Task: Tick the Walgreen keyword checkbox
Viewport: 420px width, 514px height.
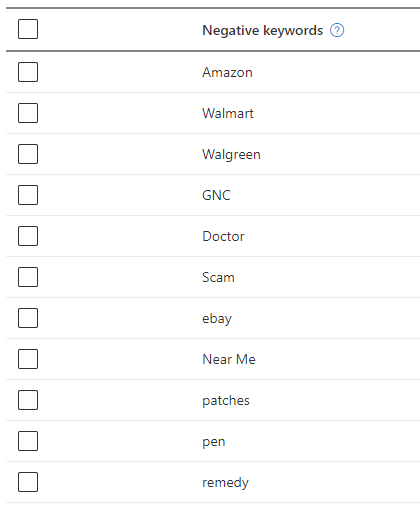Action: click(x=28, y=154)
